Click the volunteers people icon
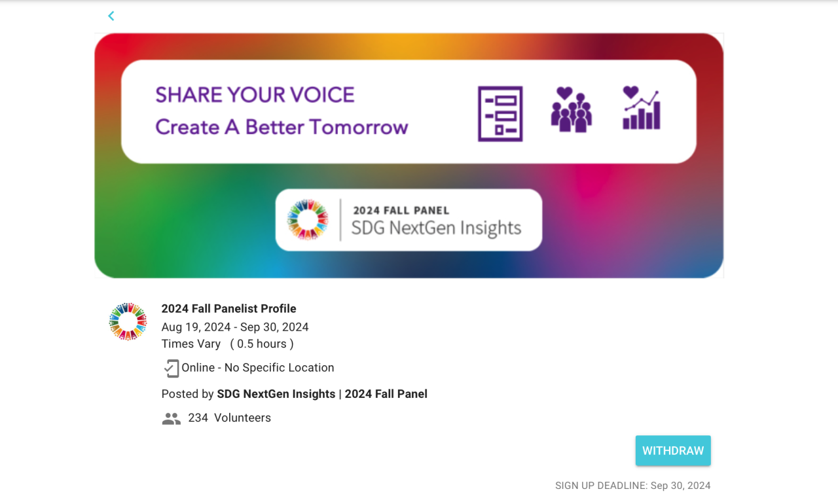Screen dimensions: 838x504 (x=171, y=418)
